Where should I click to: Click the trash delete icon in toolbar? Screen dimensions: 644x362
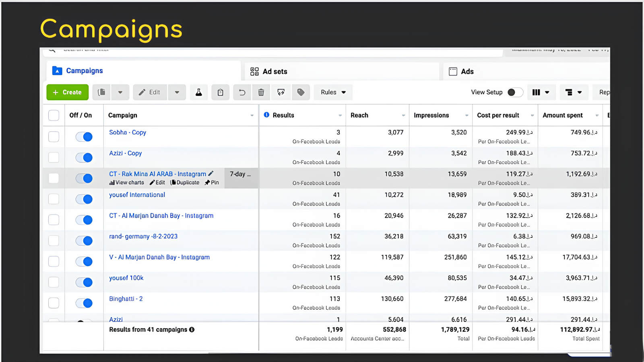click(x=261, y=93)
